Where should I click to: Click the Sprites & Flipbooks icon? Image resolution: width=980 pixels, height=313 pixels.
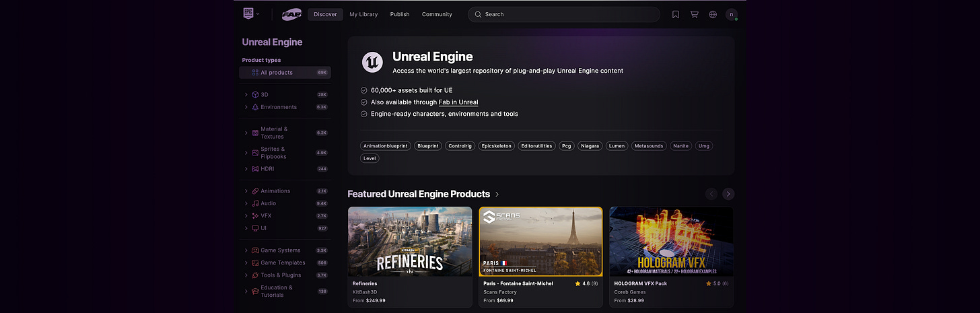(255, 153)
